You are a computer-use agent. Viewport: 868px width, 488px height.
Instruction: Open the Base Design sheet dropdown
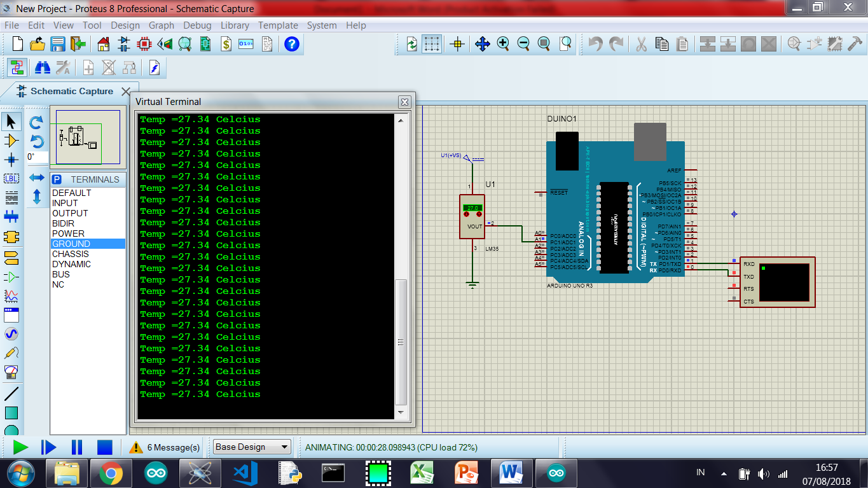click(251, 446)
